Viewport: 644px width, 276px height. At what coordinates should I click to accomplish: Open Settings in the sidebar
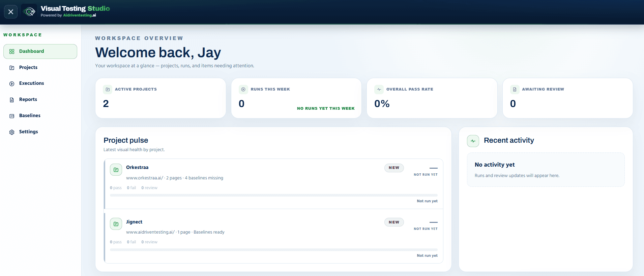[x=40, y=132]
